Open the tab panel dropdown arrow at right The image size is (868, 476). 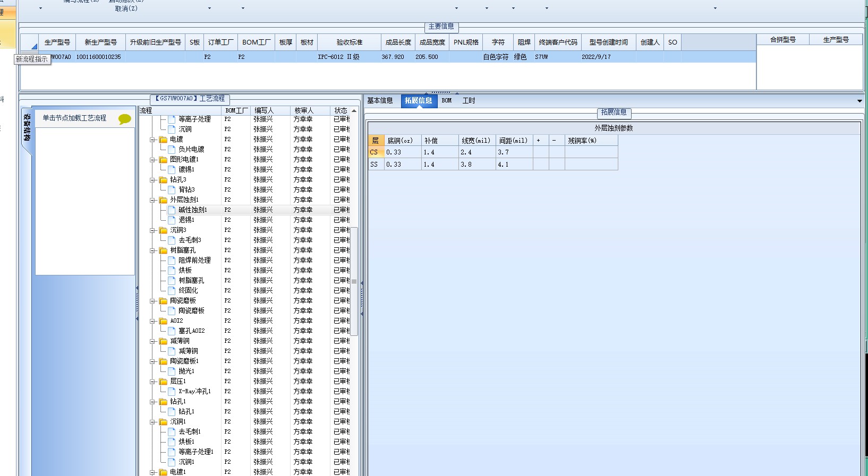(860, 101)
